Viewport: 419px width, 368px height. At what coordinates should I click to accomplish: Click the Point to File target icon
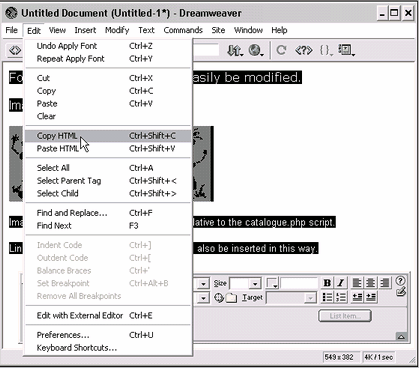tap(219, 298)
